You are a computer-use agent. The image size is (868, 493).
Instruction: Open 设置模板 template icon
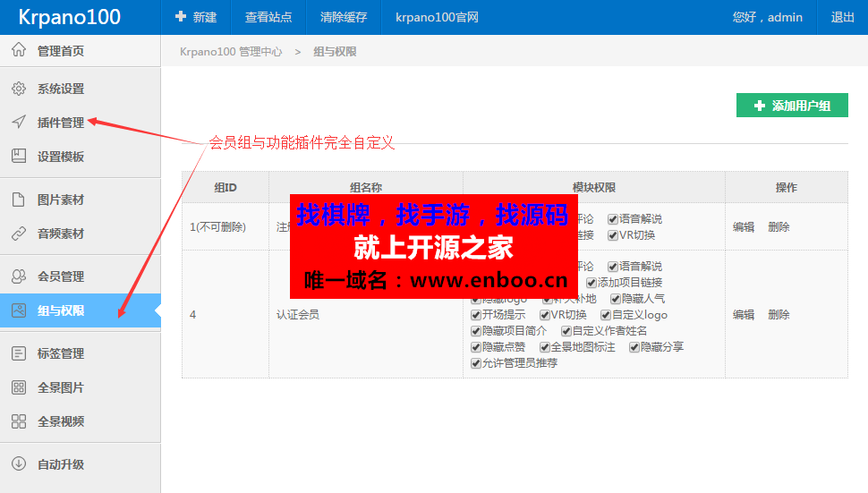[x=19, y=156]
